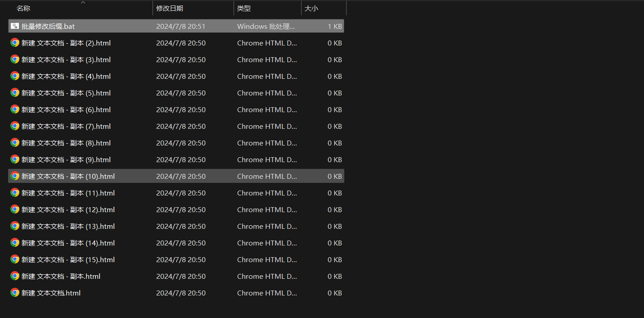Sort files by the 名称 column header
Screen dimensions: 644x318
(23, 8)
